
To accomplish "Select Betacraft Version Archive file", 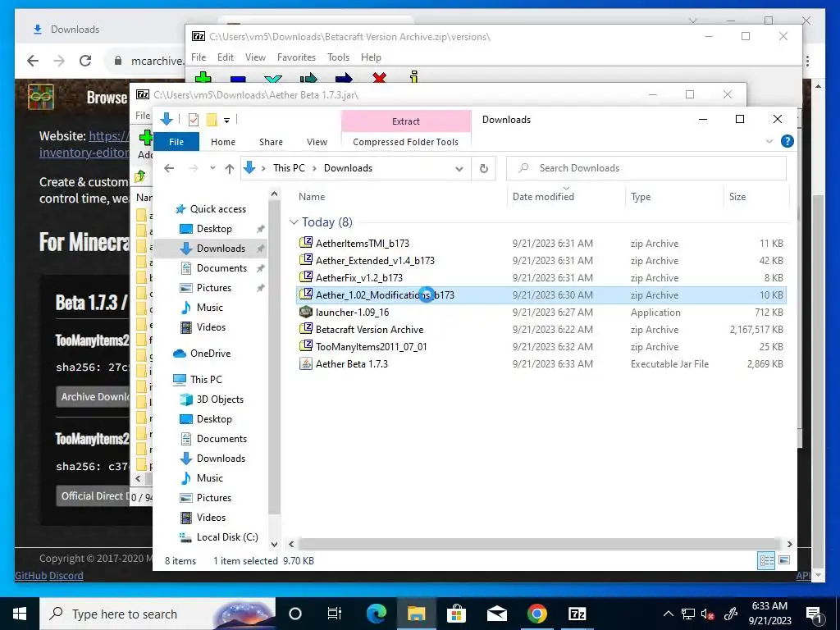I will [541, 330].
